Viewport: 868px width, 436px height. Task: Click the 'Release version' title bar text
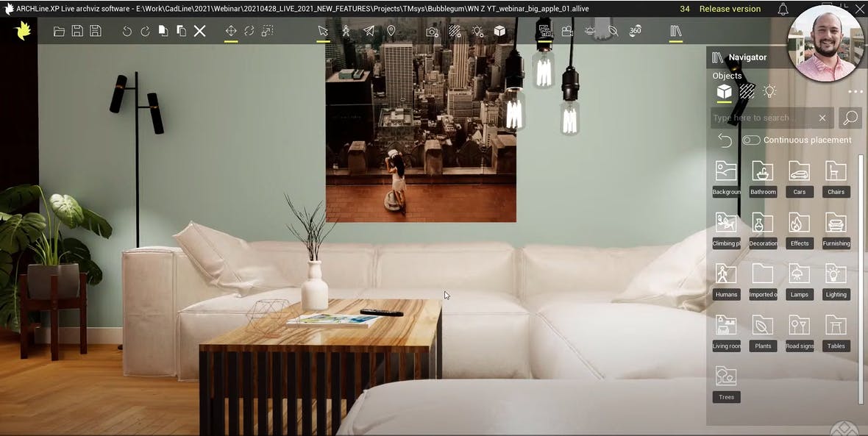tap(730, 9)
